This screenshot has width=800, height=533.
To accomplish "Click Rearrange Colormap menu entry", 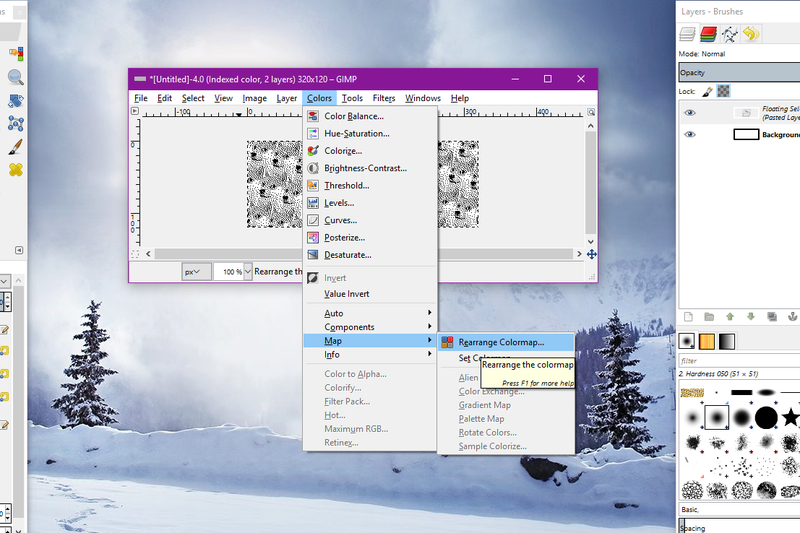I will (x=500, y=342).
